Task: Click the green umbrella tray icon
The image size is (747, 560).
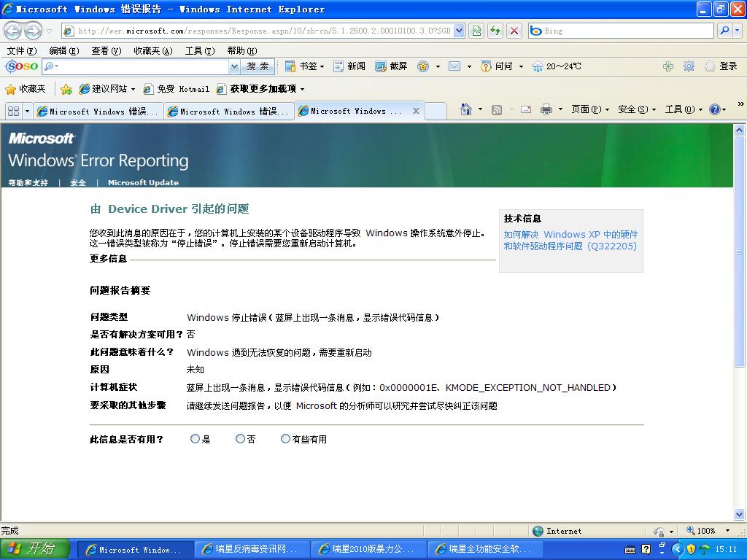Action: tap(705, 549)
